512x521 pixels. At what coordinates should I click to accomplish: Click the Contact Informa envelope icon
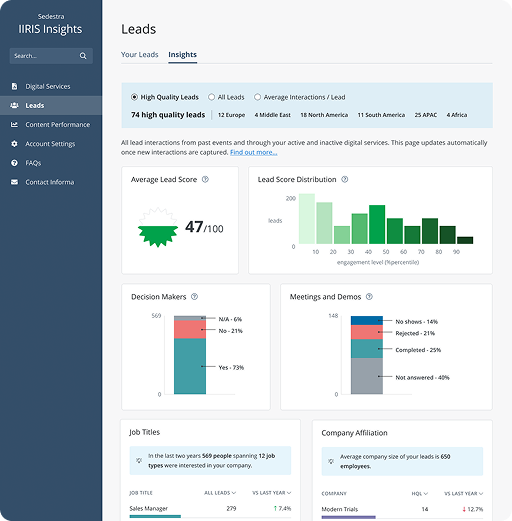14,182
